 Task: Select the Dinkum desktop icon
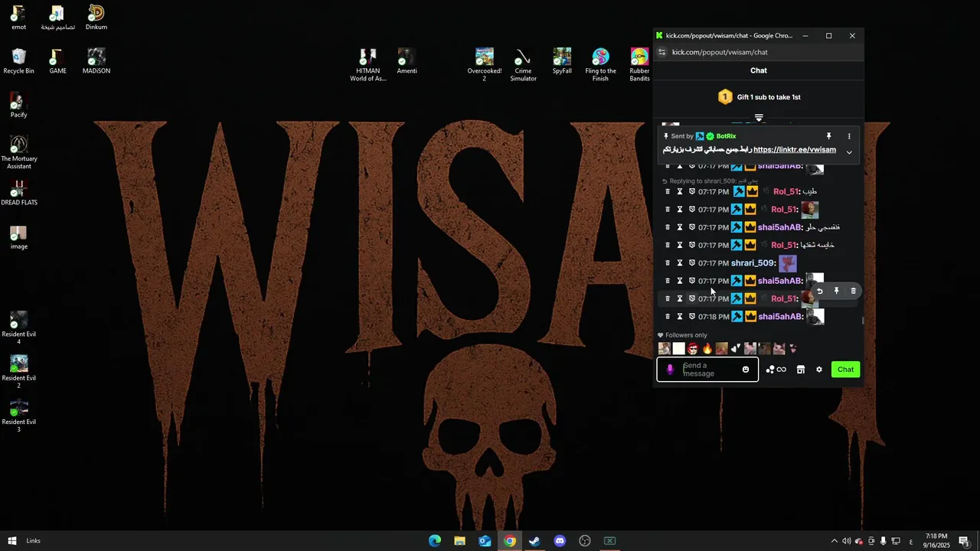[96, 18]
